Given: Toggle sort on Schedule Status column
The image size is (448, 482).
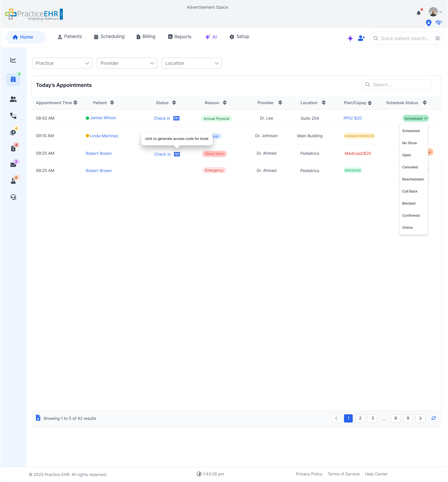Looking at the screenshot, I should [x=425, y=103].
